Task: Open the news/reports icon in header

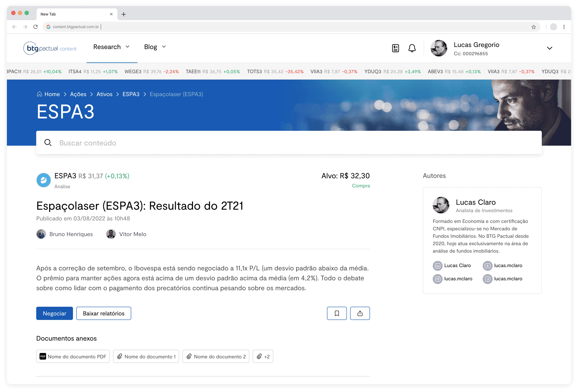Action: [395, 48]
